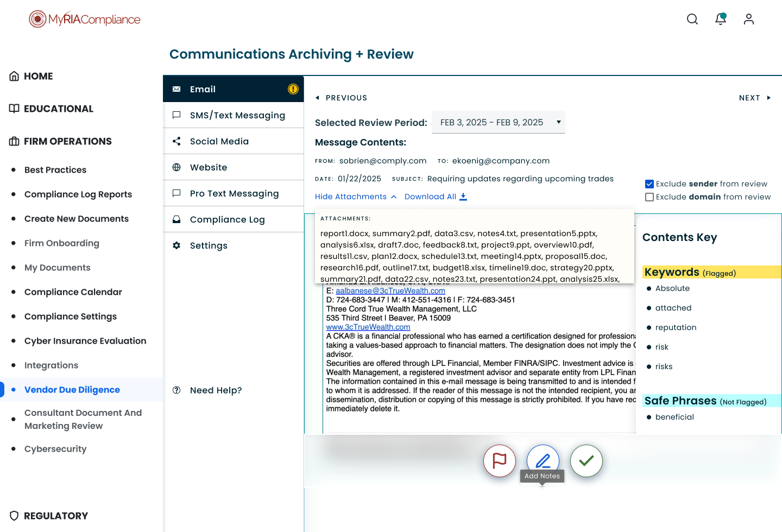Open Cyber Insurance Evaluation in sidebar
This screenshot has width=782, height=532.
tap(85, 341)
